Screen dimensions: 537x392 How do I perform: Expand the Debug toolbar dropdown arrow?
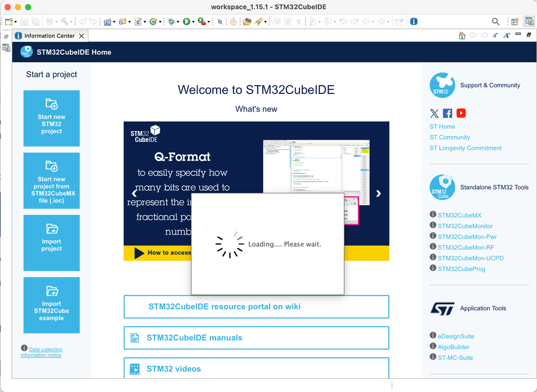(178, 21)
